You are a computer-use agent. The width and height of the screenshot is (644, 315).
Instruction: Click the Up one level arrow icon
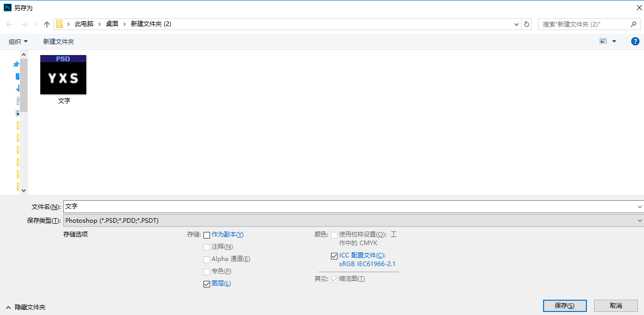47,24
